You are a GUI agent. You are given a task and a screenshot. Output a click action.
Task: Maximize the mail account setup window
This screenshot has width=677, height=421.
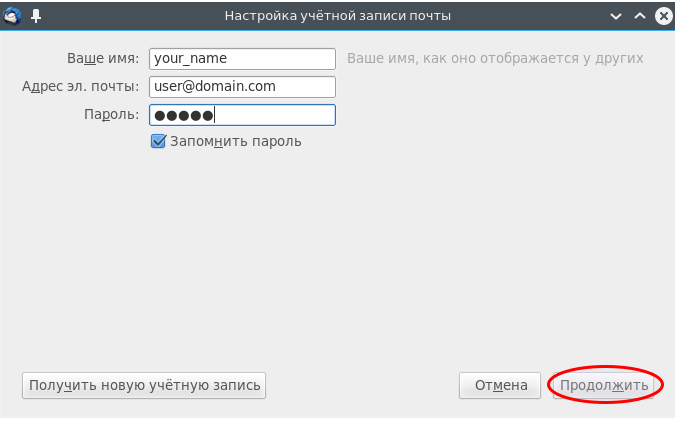click(x=640, y=16)
